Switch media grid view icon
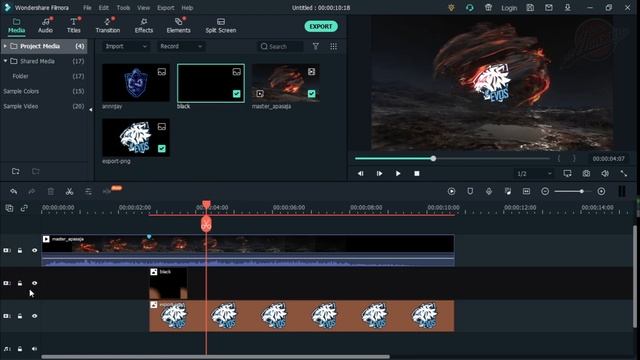The width and height of the screenshot is (640, 360). 333,47
